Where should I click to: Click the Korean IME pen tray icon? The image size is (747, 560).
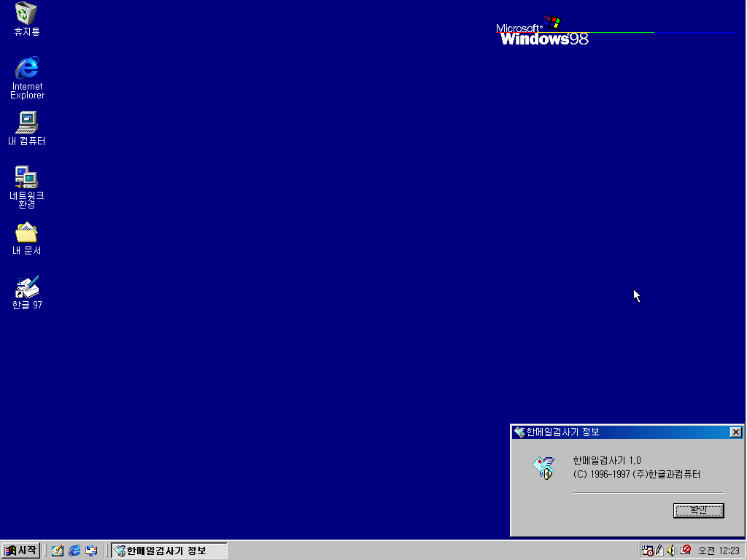coord(659,551)
